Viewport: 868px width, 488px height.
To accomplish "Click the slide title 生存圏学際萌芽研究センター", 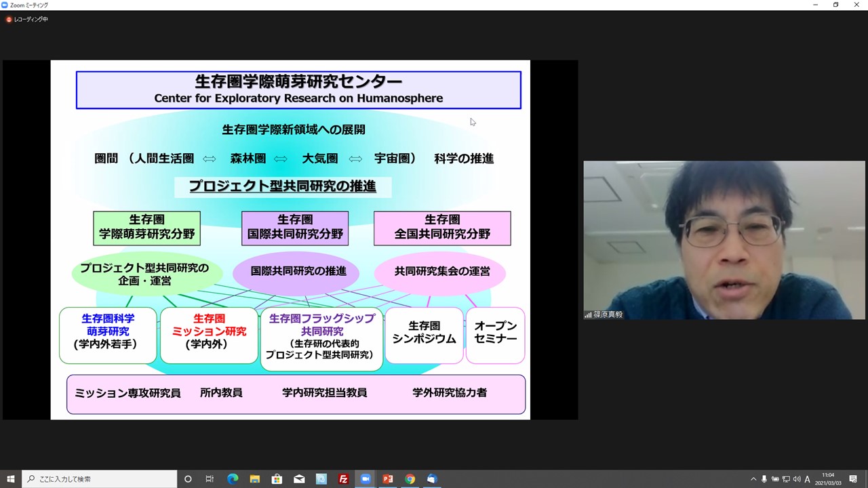I will point(298,81).
